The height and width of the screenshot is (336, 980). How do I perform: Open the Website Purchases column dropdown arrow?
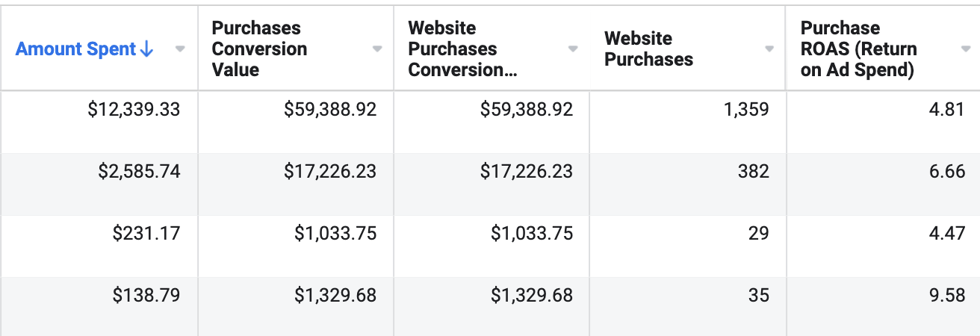(x=769, y=49)
